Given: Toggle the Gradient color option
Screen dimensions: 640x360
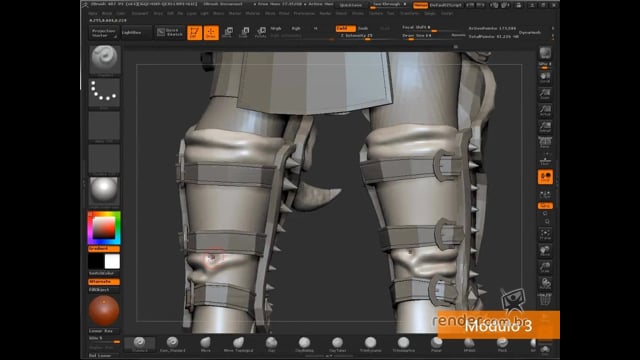Looking at the screenshot, I should [x=104, y=249].
